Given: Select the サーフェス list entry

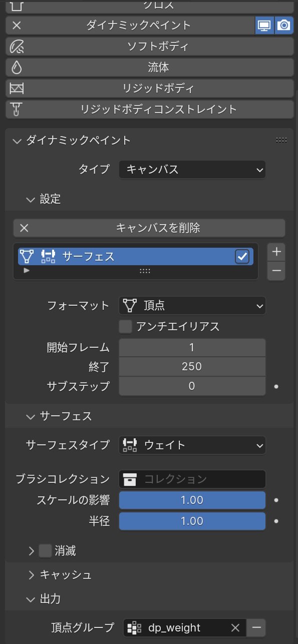Looking at the screenshot, I should point(136,257).
